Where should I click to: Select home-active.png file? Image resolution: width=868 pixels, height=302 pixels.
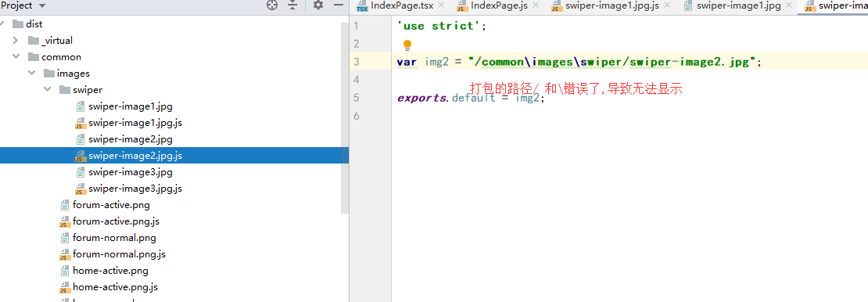click(x=106, y=271)
